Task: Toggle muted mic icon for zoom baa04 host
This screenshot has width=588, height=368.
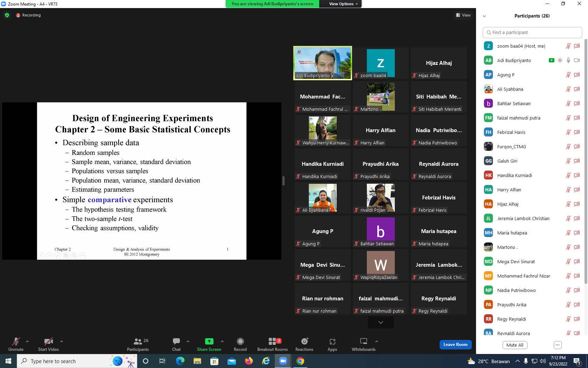Action: 568,46
